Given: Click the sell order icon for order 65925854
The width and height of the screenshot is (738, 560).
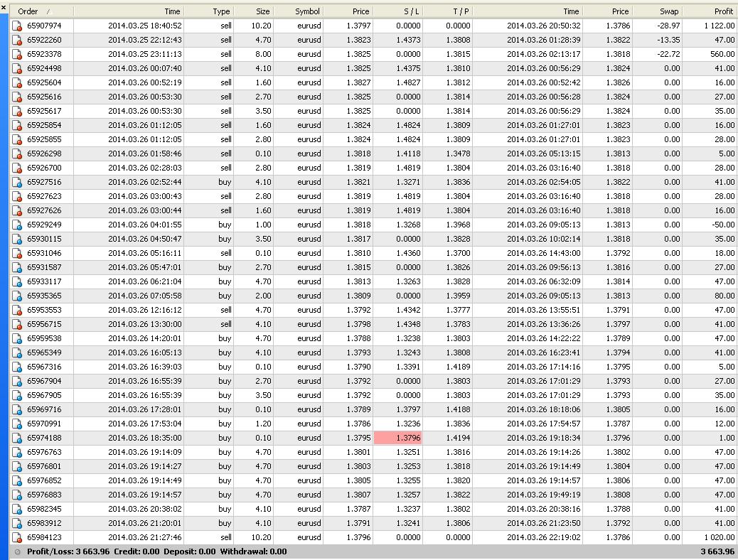Looking at the screenshot, I should coord(17,125).
